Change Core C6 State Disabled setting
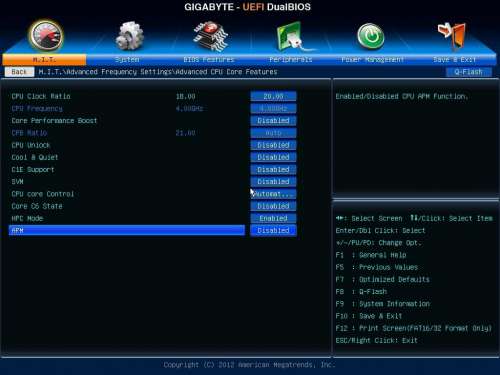The image size is (500, 375). click(x=273, y=206)
